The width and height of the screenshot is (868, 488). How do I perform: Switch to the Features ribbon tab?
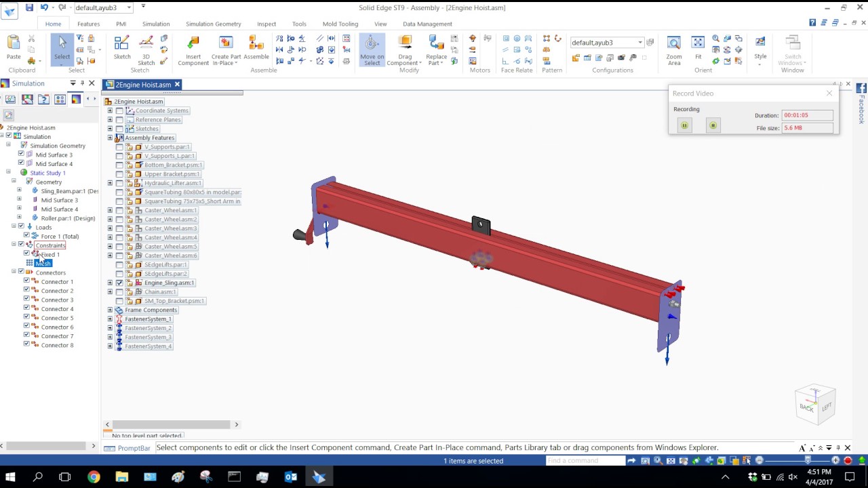pos(88,24)
